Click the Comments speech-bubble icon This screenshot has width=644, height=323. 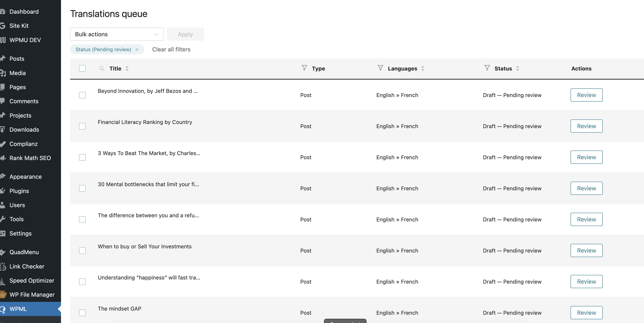2,101
